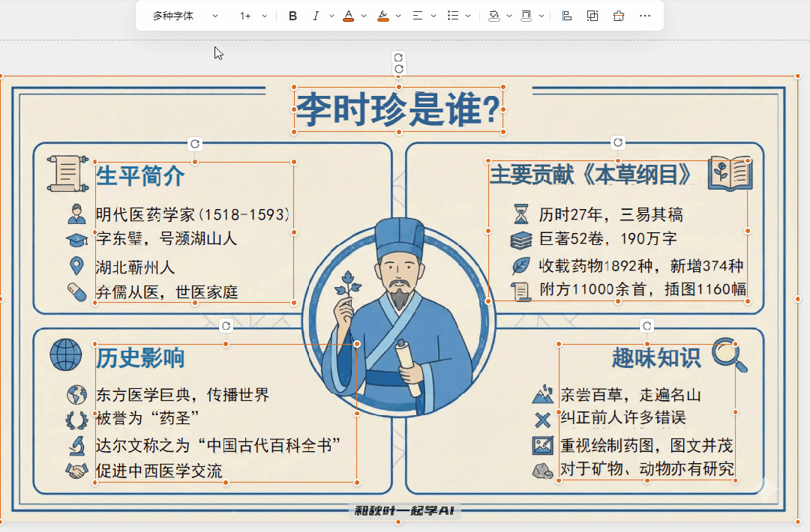Viewport: 810px width, 532px height.
Task: Click the Align Objects icon
Action: tap(565, 15)
